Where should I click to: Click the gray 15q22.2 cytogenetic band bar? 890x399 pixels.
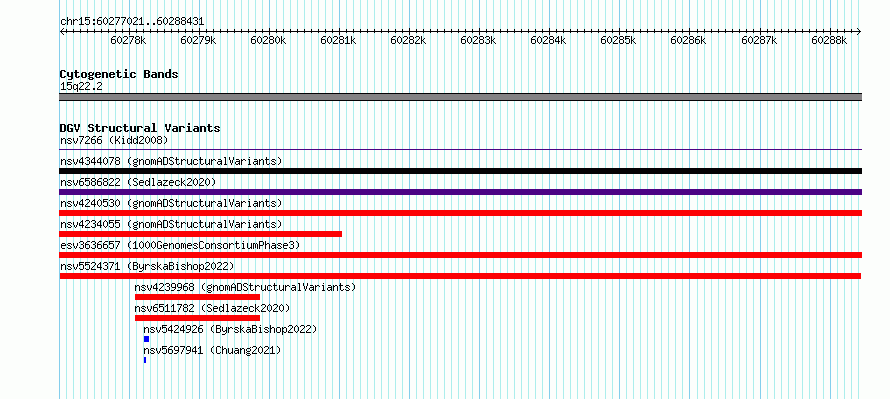(460, 97)
